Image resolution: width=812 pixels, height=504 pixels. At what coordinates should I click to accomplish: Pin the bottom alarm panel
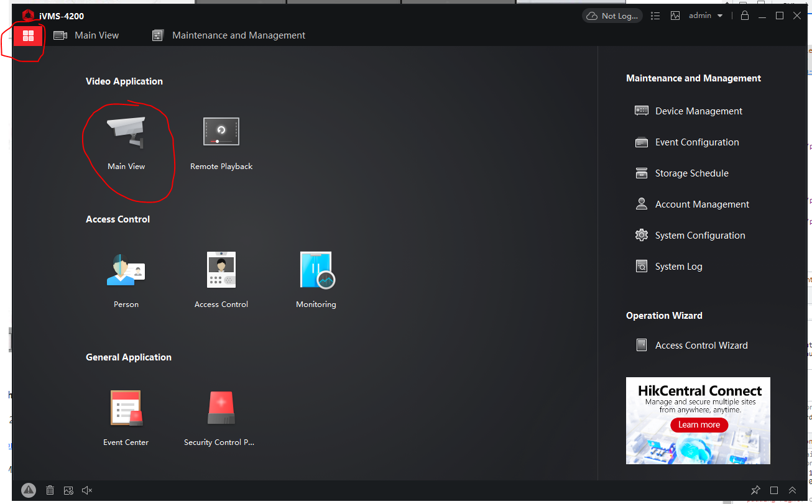tap(755, 490)
